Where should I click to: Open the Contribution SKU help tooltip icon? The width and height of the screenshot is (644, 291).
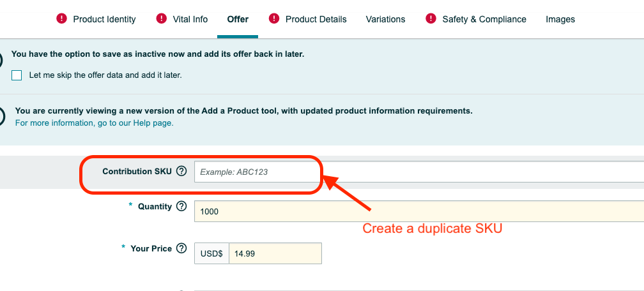[x=181, y=171]
